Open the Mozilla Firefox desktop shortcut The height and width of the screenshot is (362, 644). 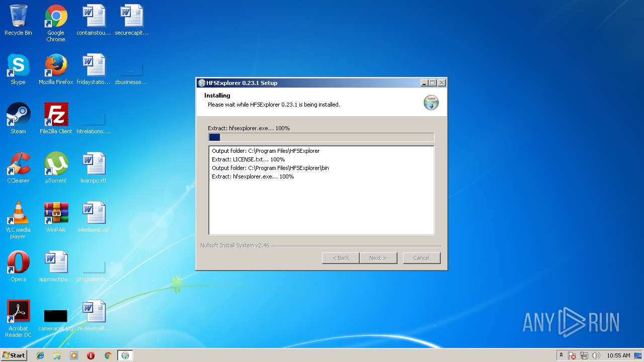[56, 69]
